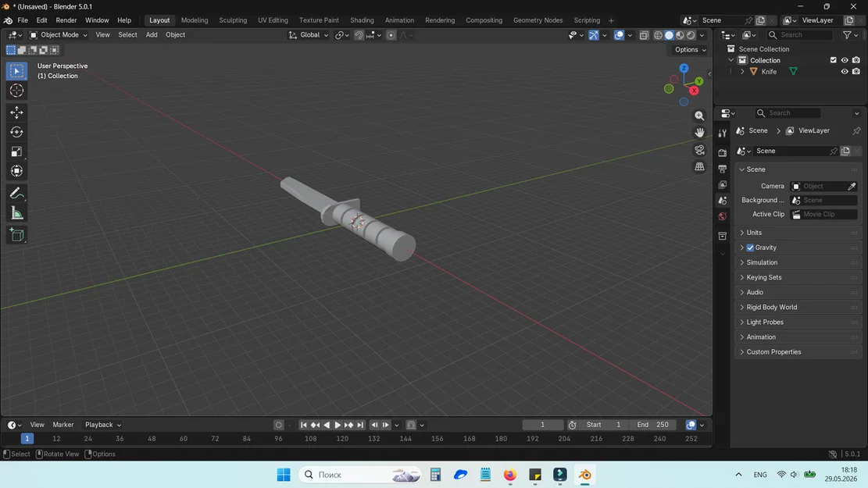Enable wireframe viewport shading
Image resolution: width=868 pixels, height=488 pixels.
(x=658, y=35)
